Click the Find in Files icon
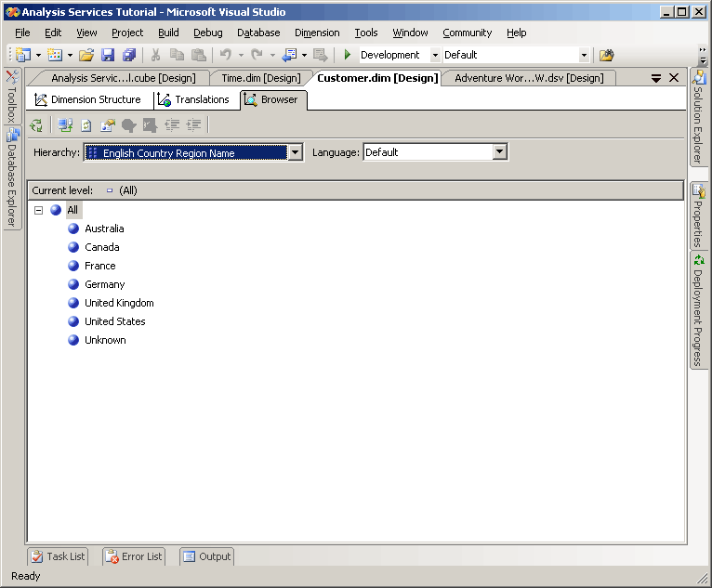 [x=607, y=55]
